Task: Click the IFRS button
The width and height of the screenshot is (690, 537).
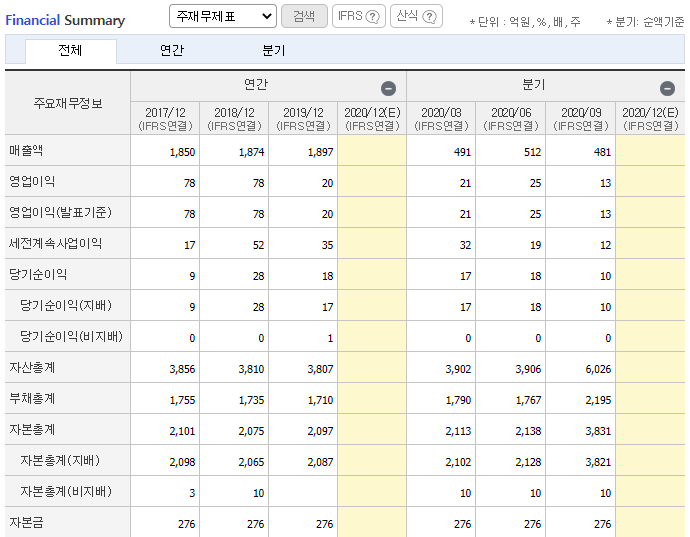Action: 359,16
